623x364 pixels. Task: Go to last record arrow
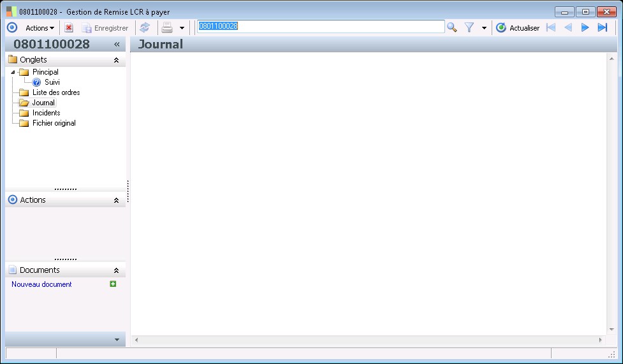pos(603,27)
